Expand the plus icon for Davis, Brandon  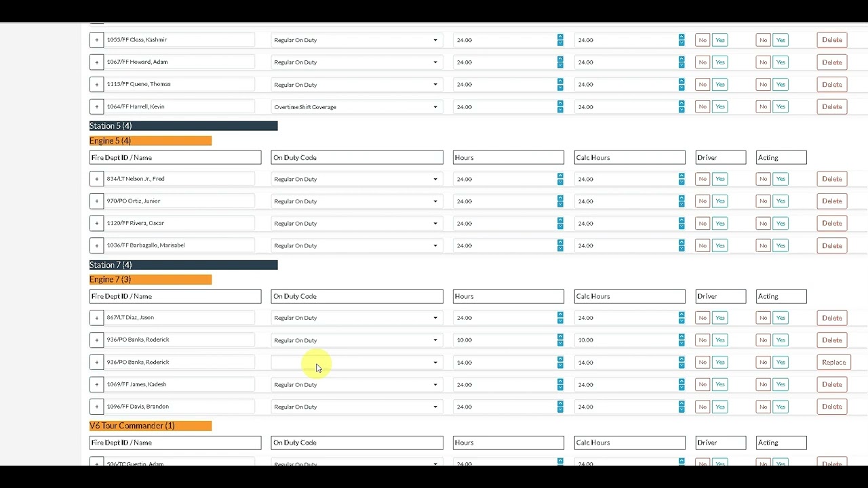pyautogui.click(x=96, y=407)
